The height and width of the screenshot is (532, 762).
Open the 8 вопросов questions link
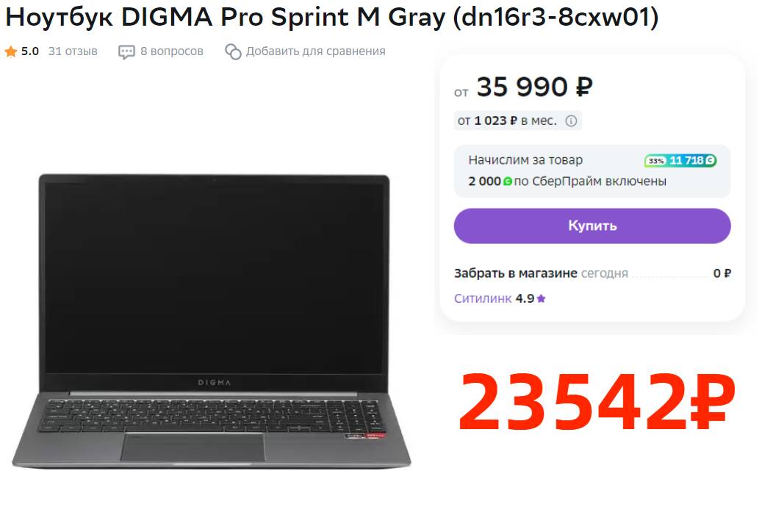(x=171, y=51)
